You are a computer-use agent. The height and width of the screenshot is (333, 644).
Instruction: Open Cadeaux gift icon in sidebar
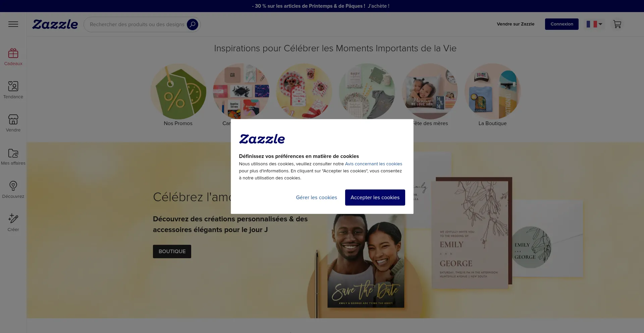click(13, 53)
